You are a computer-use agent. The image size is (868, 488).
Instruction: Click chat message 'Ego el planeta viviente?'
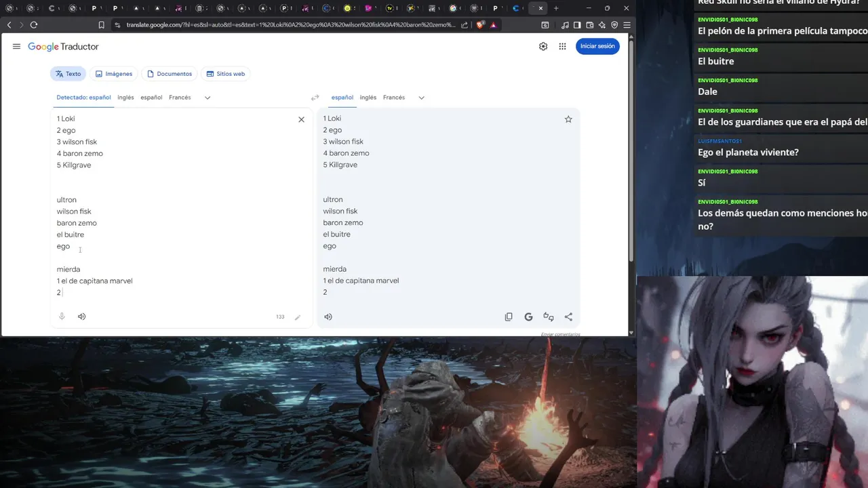(748, 152)
